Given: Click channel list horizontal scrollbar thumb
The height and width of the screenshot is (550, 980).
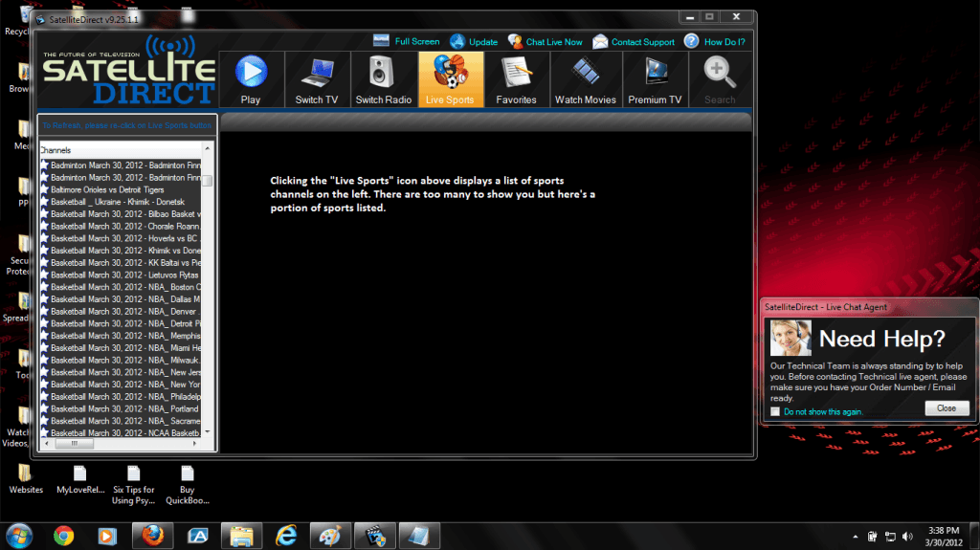Looking at the screenshot, I should [75, 444].
